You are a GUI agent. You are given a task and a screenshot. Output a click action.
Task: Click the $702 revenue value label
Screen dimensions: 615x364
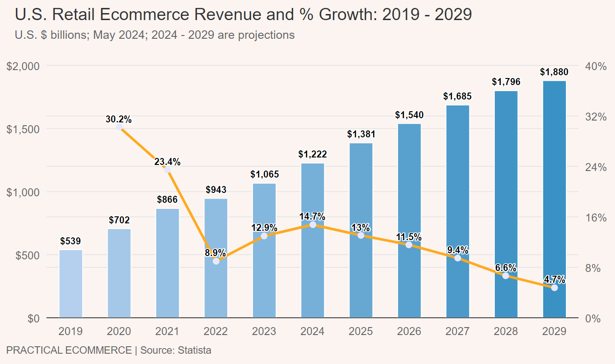[119, 220]
